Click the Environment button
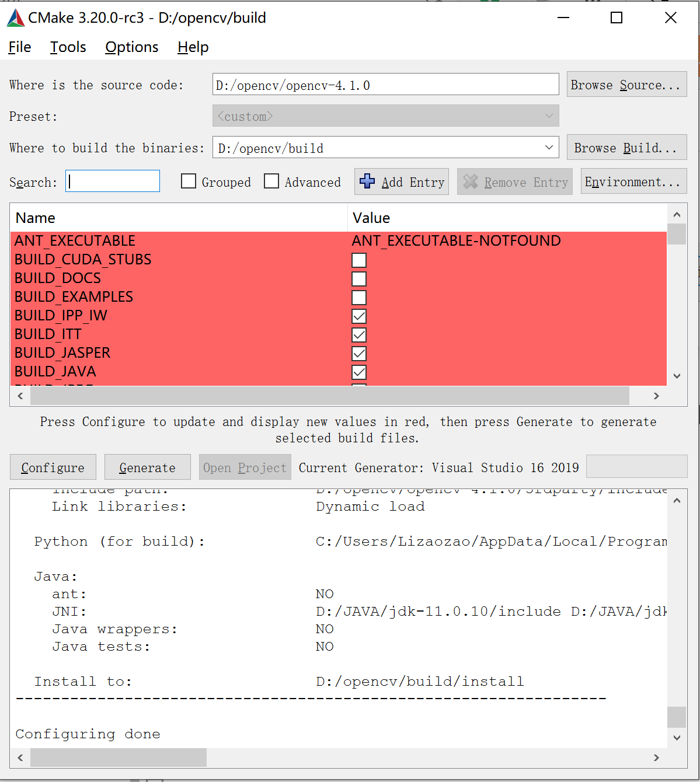The height and width of the screenshot is (782, 700). [x=633, y=181]
